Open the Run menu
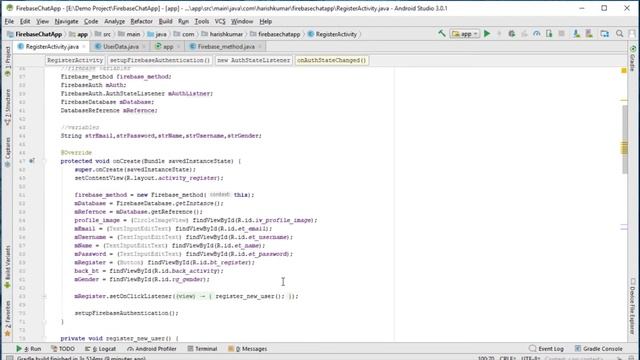This screenshot has height=360, width=640. coord(183,21)
